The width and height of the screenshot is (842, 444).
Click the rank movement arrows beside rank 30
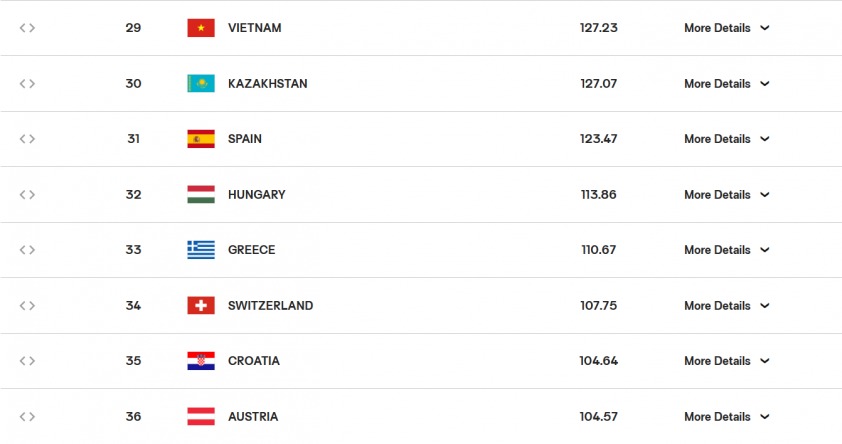[x=27, y=84]
